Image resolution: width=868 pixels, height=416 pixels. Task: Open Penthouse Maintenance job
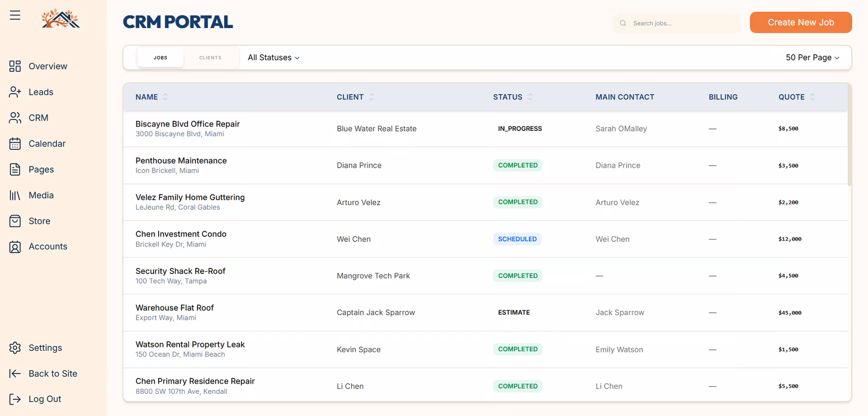(181, 161)
